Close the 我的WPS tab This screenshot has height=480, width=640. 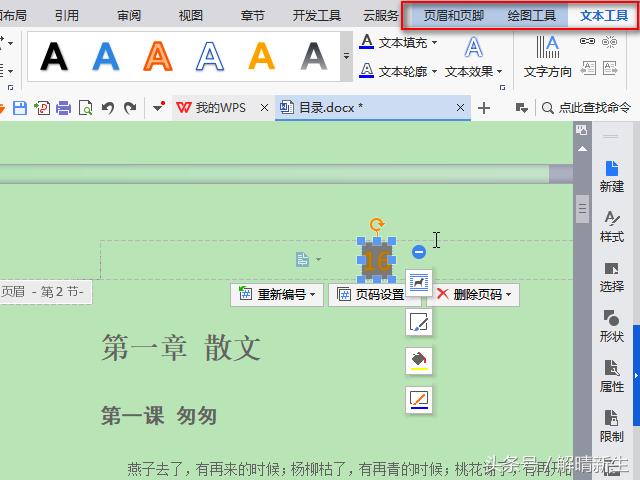pyautogui.click(x=264, y=108)
